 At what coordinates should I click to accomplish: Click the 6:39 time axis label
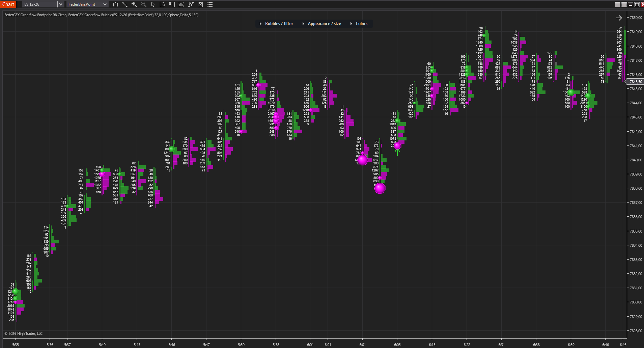click(571, 345)
